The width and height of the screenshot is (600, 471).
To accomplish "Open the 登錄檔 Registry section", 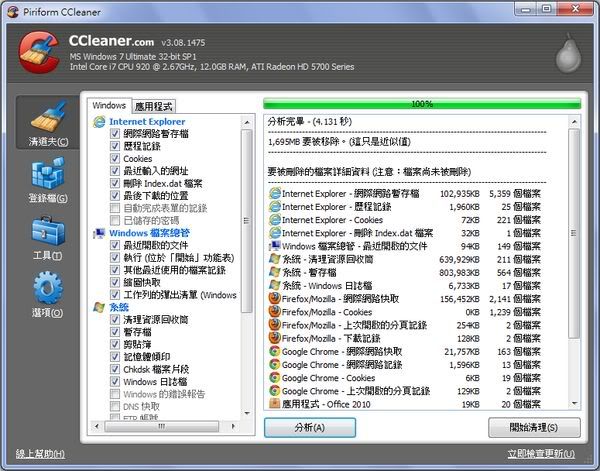I will point(48,180).
